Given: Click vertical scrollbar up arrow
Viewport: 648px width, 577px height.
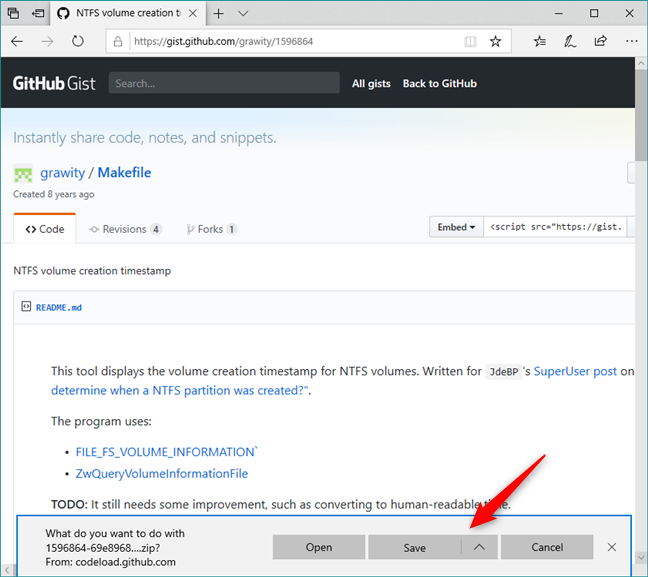Looking at the screenshot, I should (641, 63).
